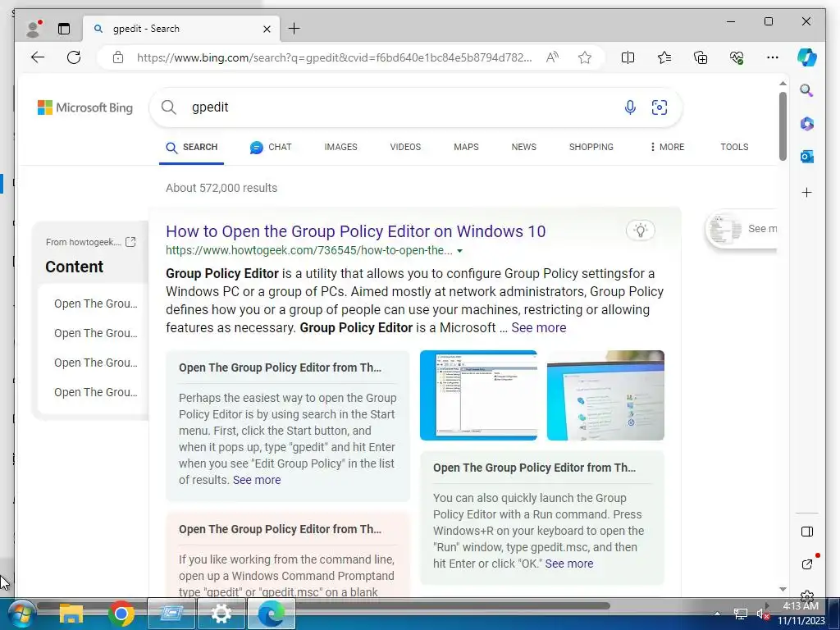
Task: Add sidebar app with plus icon
Action: (x=807, y=192)
